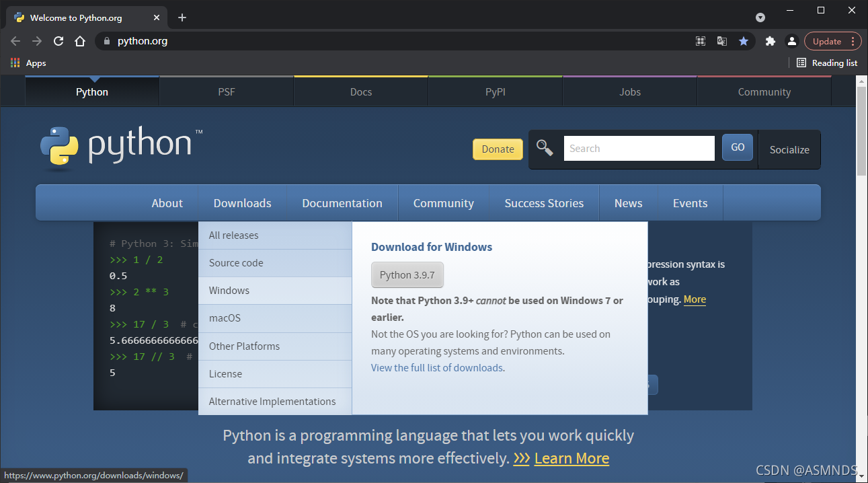
Task: Open the QR code icon in address bar
Action: coord(701,41)
